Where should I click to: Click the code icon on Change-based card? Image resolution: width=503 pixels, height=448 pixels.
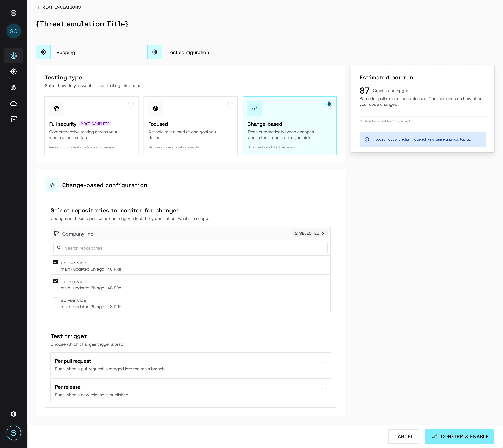(255, 108)
